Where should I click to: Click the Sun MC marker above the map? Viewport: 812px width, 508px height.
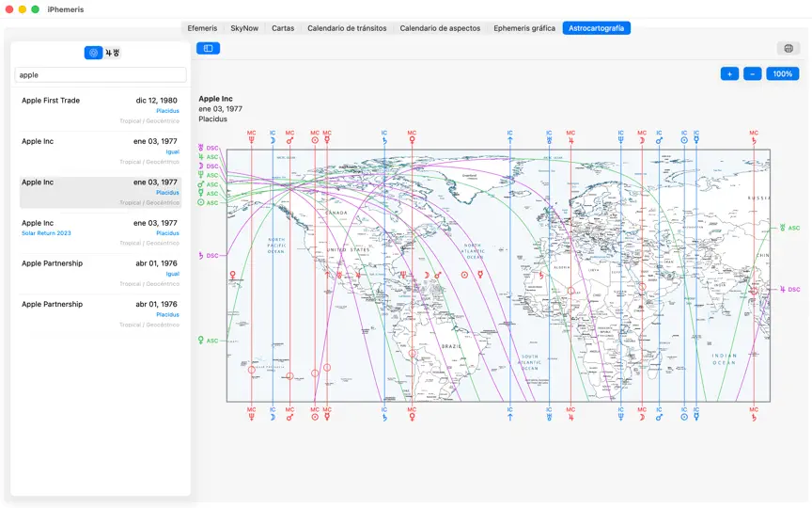tap(314, 136)
